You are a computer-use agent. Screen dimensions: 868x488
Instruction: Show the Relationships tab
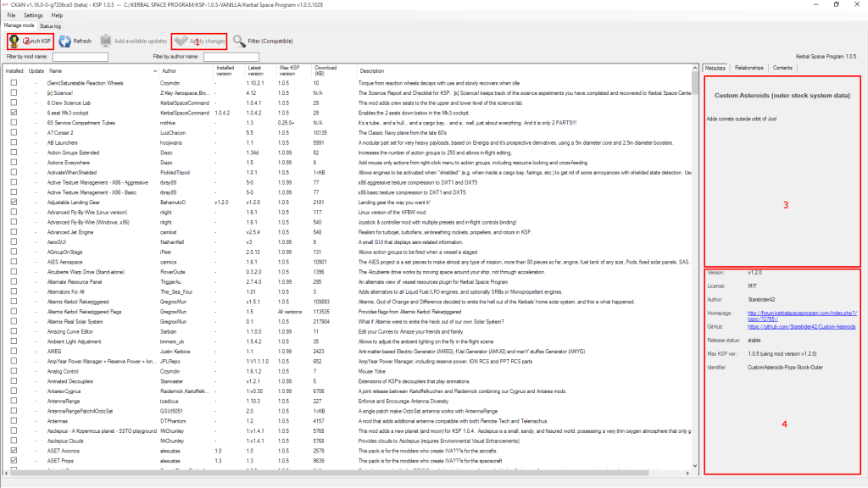coord(749,68)
